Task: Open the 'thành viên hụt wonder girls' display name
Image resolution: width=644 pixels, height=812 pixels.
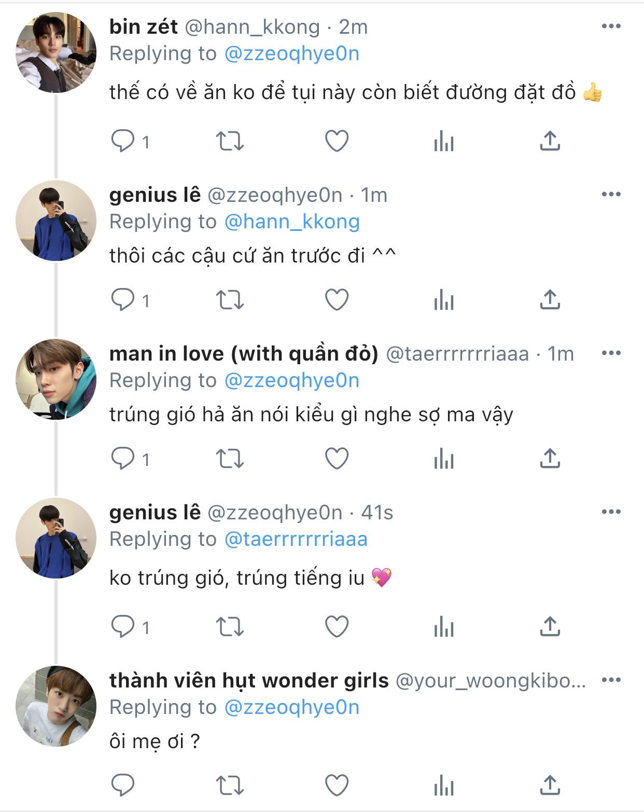Action: pos(249,681)
